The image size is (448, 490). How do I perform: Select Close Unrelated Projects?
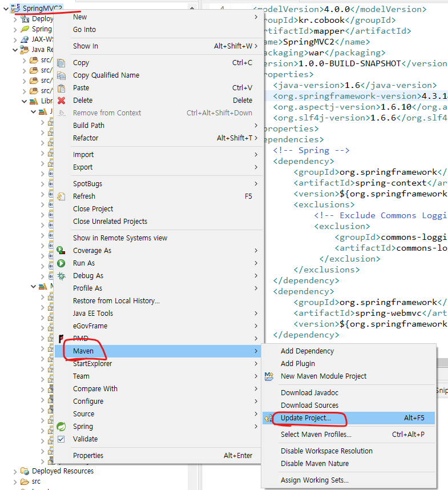[158, 221]
